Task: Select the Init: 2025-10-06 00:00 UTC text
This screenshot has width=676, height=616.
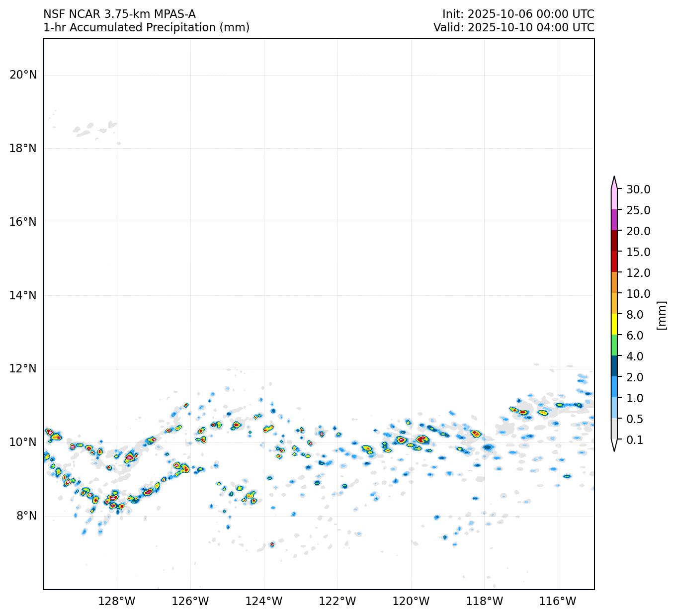Action: (518, 14)
